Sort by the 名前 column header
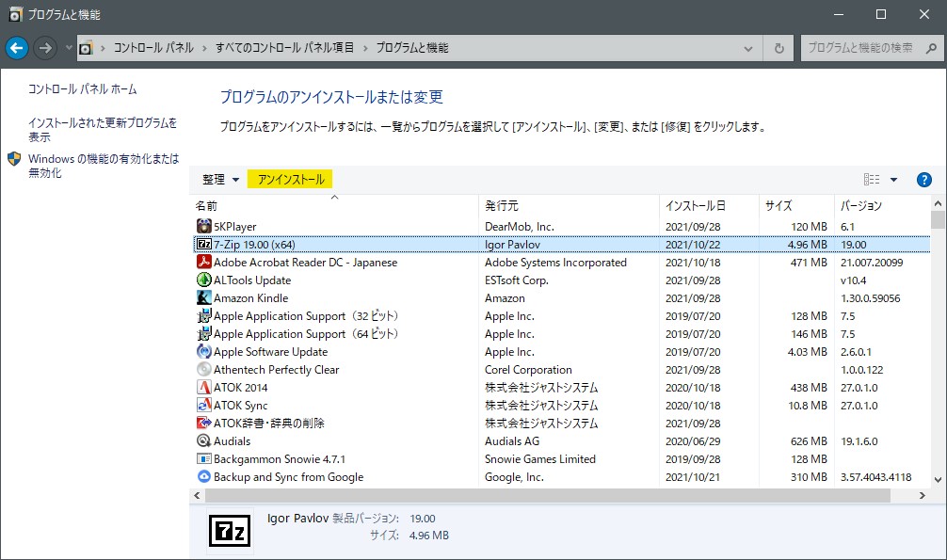Viewport: 947px width, 560px height. [x=334, y=205]
